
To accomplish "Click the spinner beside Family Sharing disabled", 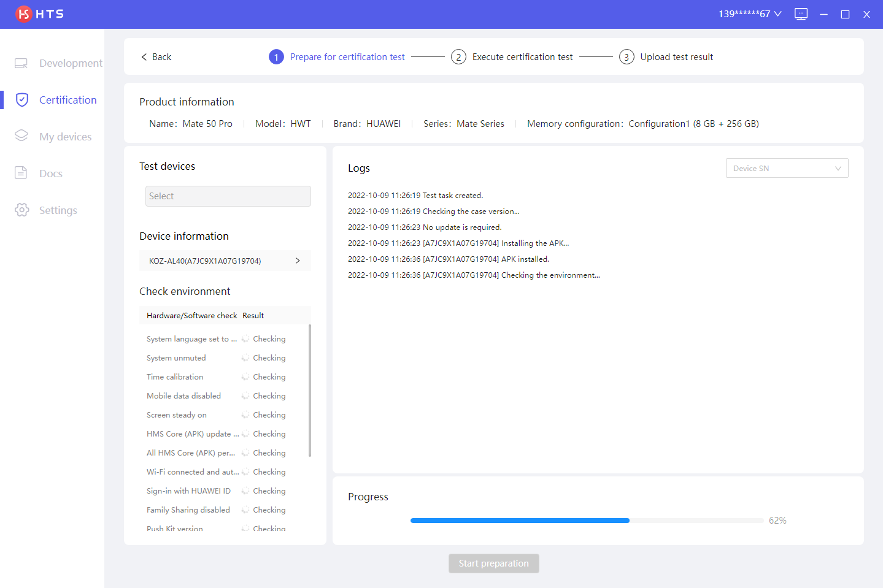I will [x=245, y=510].
